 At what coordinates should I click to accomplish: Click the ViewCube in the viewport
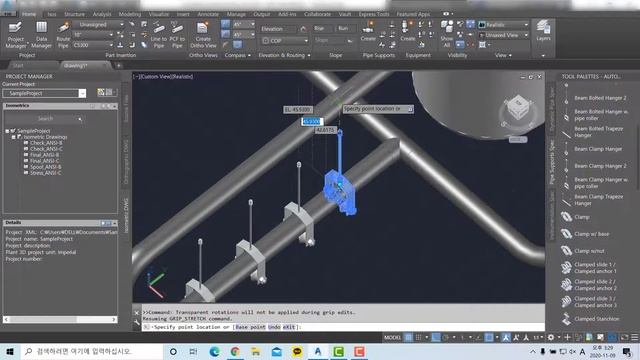tap(518, 107)
